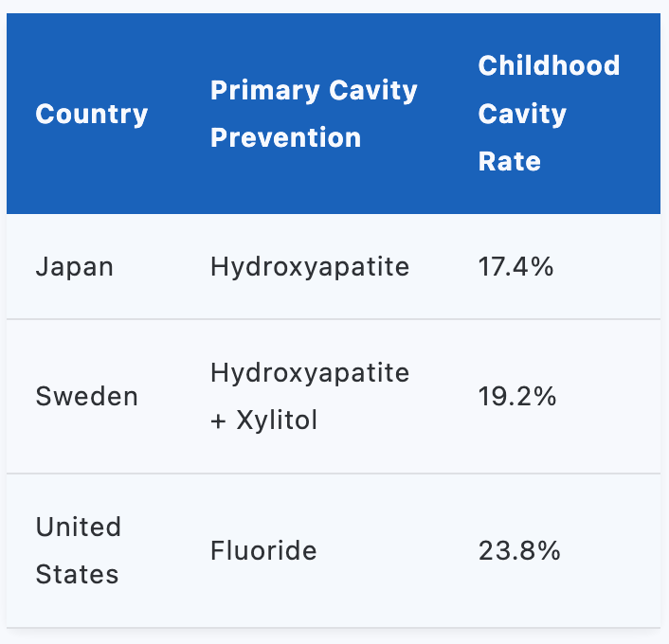The height and width of the screenshot is (644, 669).
Task: Click the Country column header
Action: (x=92, y=115)
